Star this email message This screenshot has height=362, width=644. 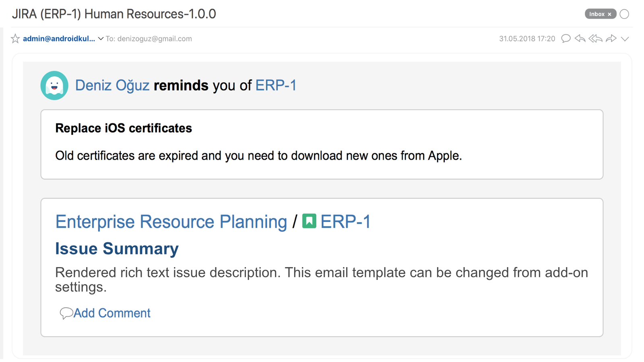coord(15,39)
